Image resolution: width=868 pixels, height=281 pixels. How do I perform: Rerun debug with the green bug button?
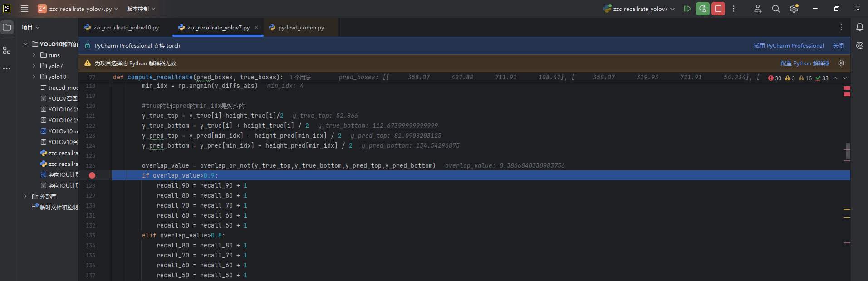click(703, 9)
